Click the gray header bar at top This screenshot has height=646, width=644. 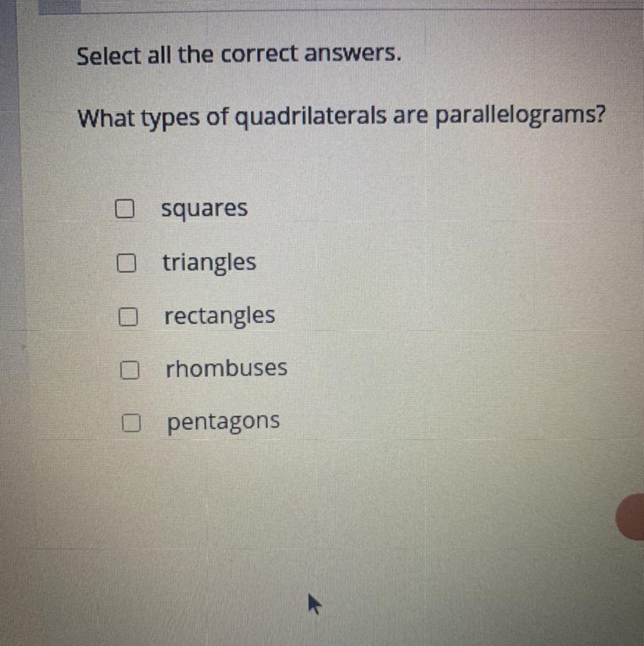pos(342,5)
